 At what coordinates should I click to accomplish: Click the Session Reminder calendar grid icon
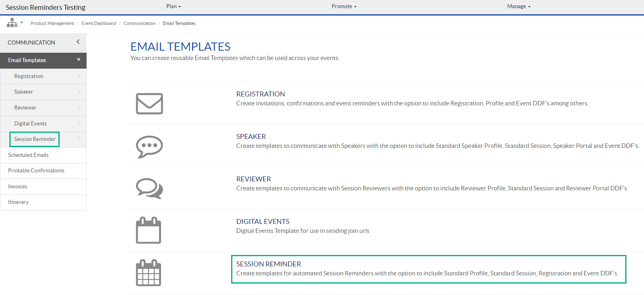pyautogui.click(x=148, y=273)
